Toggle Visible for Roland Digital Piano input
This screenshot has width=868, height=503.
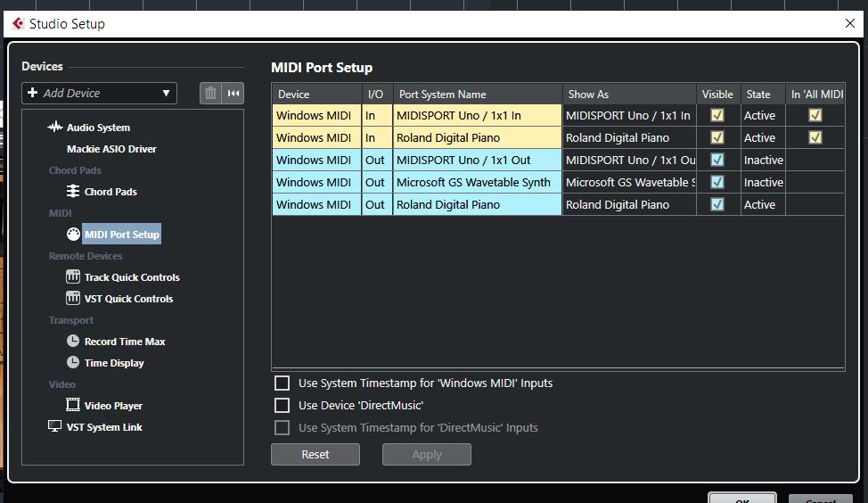click(x=717, y=137)
